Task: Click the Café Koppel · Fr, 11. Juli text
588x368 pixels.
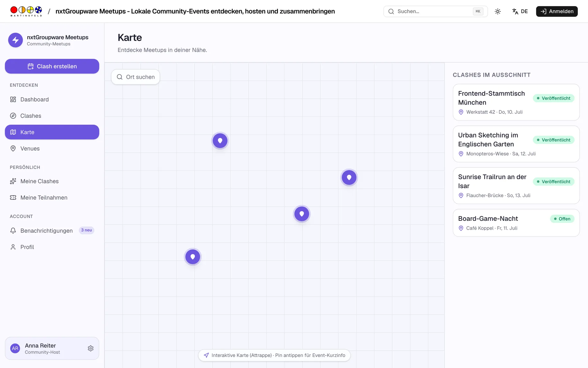Action: point(492,228)
